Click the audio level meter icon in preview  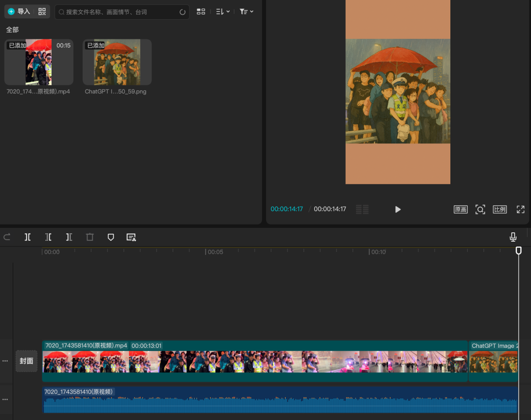362,209
